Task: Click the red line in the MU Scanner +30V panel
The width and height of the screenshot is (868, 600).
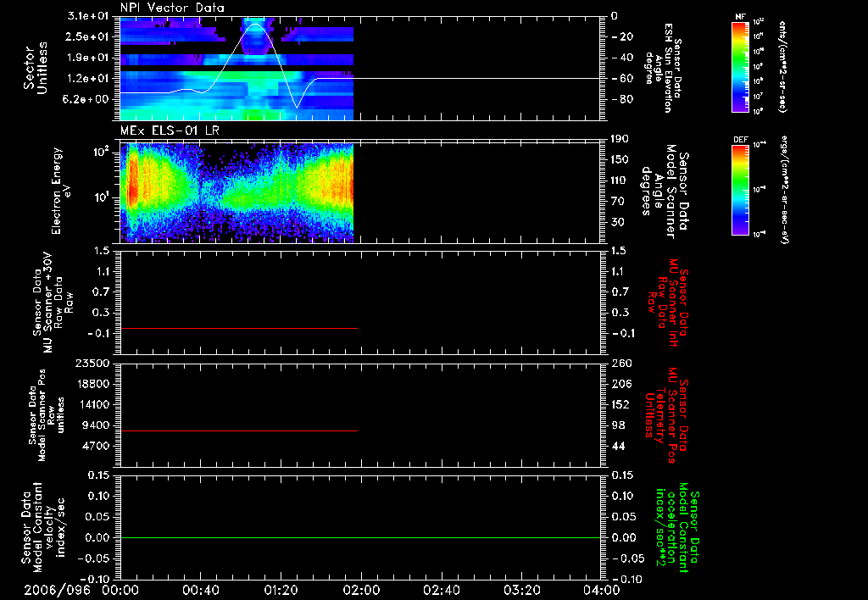Action: pyautogui.click(x=239, y=328)
